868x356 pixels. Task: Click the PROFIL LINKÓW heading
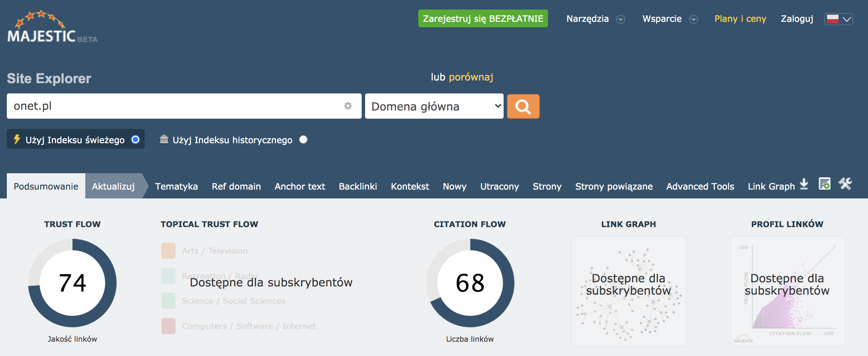(x=787, y=224)
